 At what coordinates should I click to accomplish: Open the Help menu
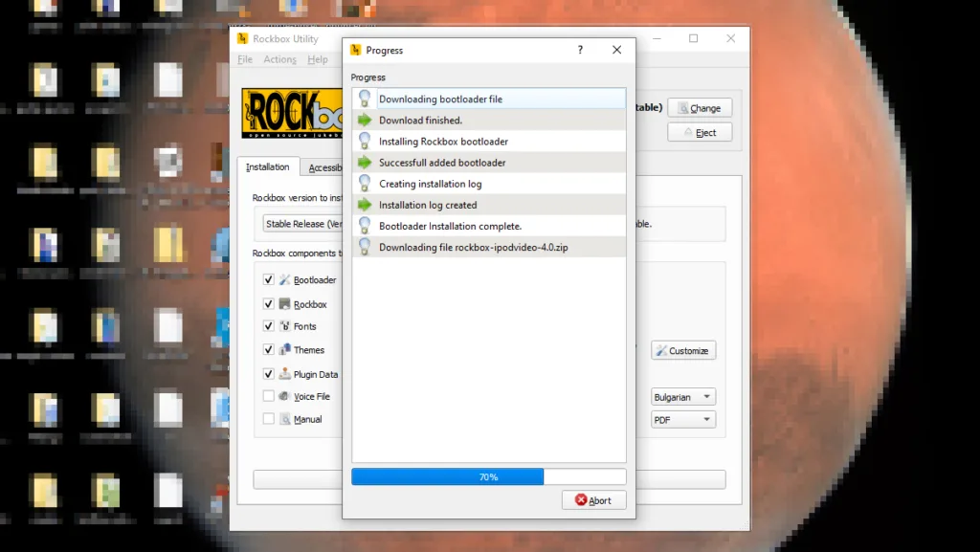click(318, 59)
